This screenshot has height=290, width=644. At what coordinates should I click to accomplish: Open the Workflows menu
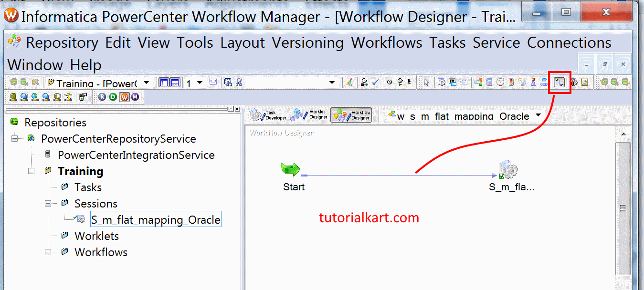tap(387, 42)
